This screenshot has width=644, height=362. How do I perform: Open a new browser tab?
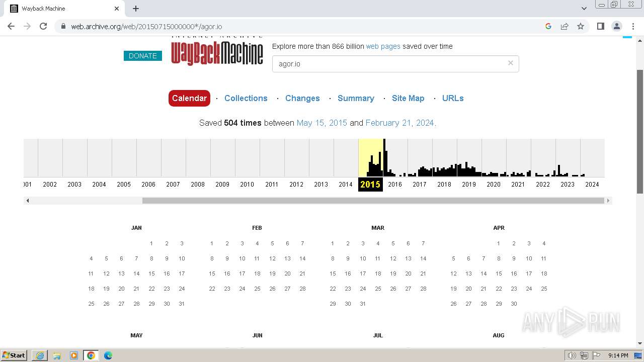pyautogui.click(x=136, y=9)
